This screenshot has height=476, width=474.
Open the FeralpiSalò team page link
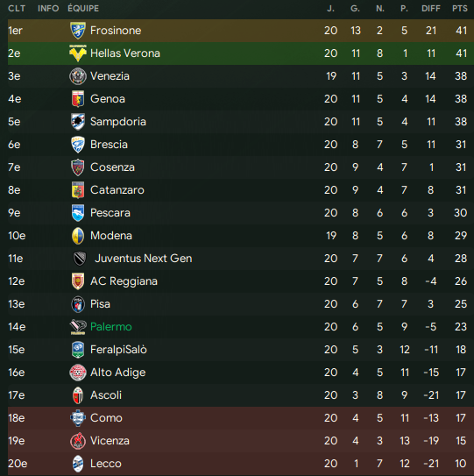pos(118,350)
